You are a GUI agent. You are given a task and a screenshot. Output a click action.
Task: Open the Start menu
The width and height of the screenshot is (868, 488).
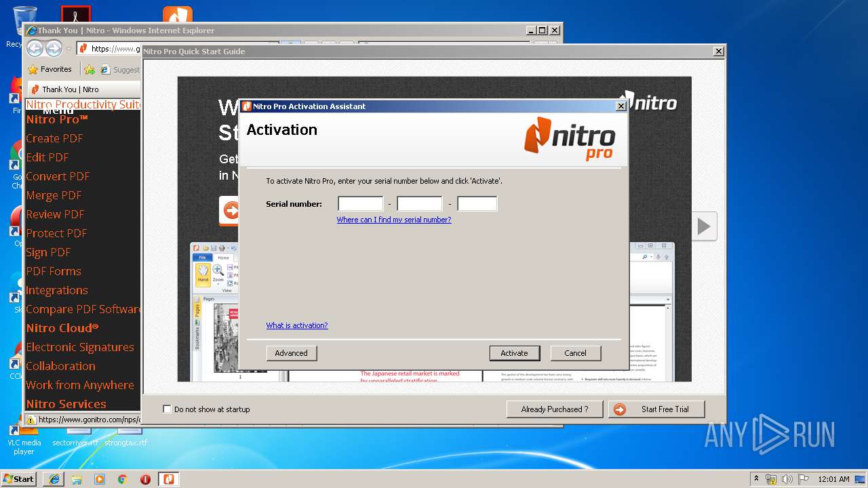point(19,479)
